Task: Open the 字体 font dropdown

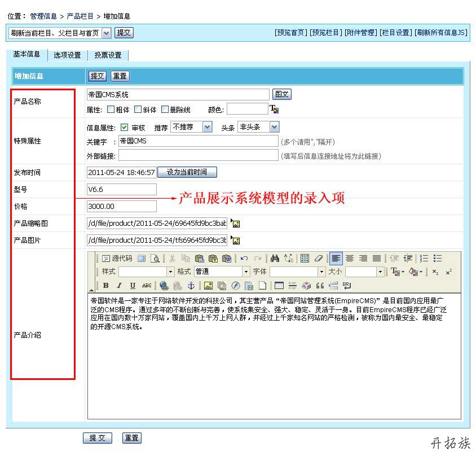Action: coord(298,272)
